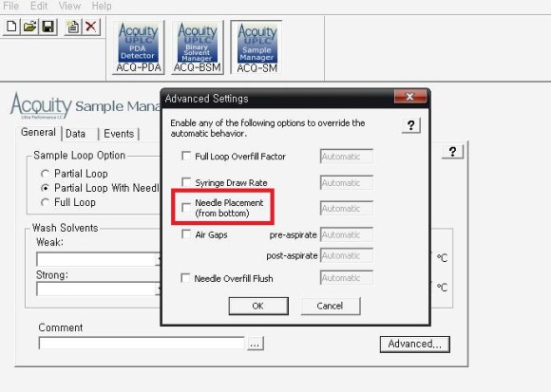Open file using the folder icon
551x392 pixels.
29,27
